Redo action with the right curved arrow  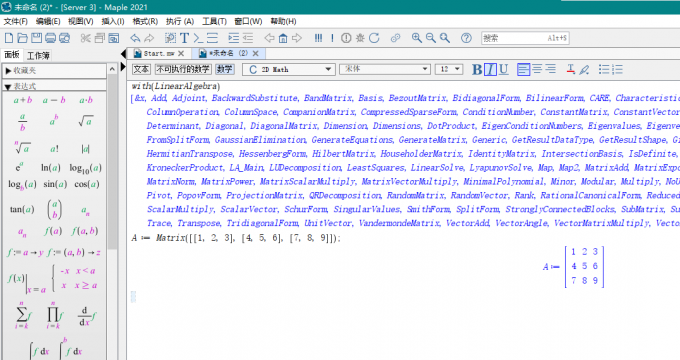click(149, 38)
